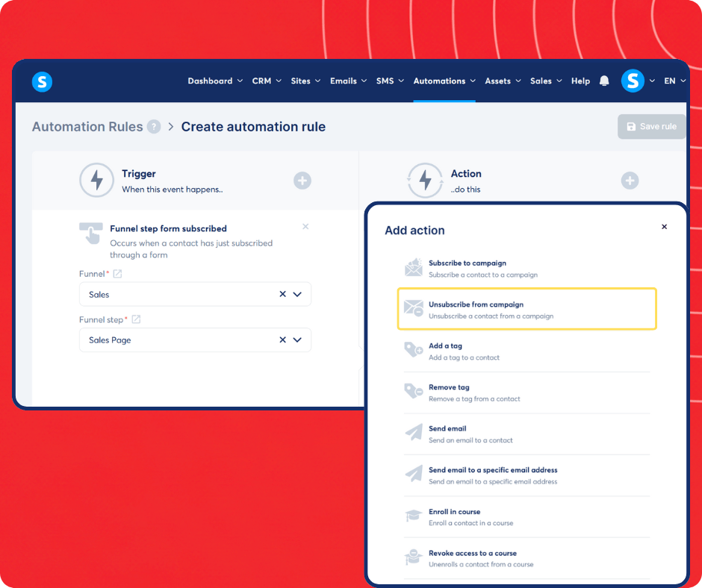This screenshot has height=588, width=702.
Task: Click the Send email paper plane icon
Action: point(414,433)
